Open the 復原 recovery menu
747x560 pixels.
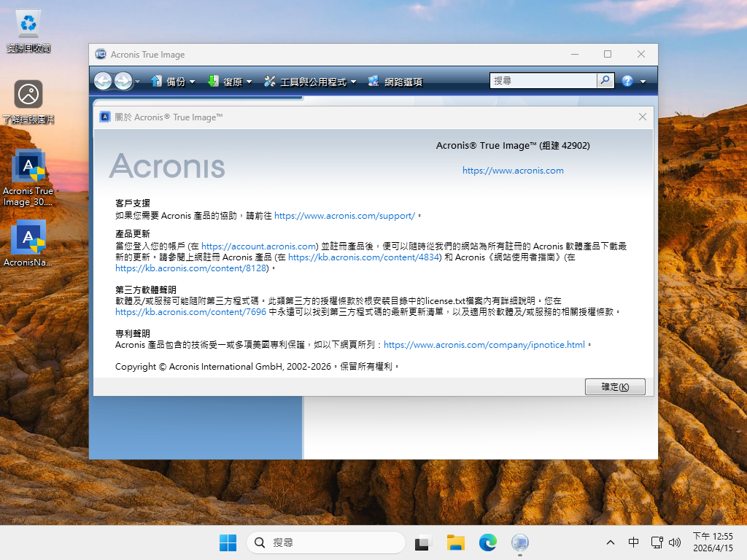(x=229, y=82)
